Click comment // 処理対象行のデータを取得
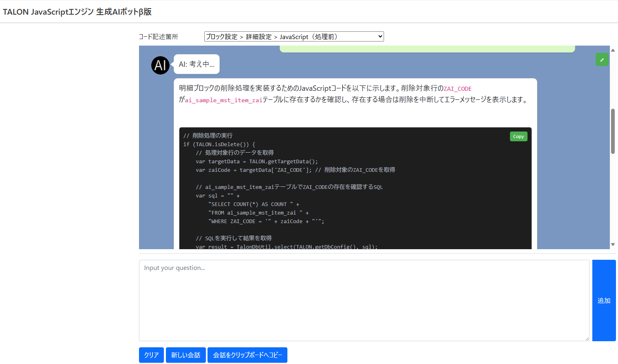The height and width of the screenshot is (364, 618). coord(235,153)
